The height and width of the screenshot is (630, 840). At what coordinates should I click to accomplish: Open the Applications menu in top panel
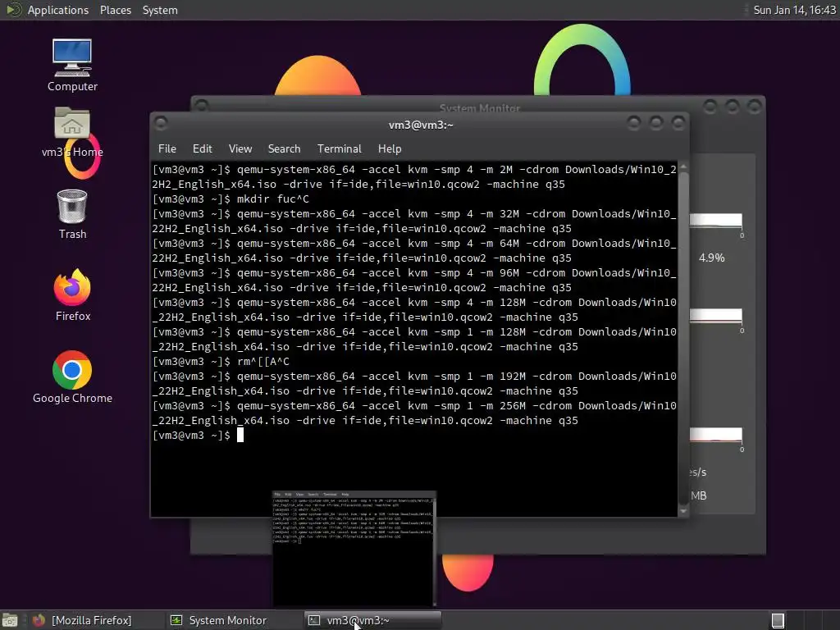tap(58, 10)
